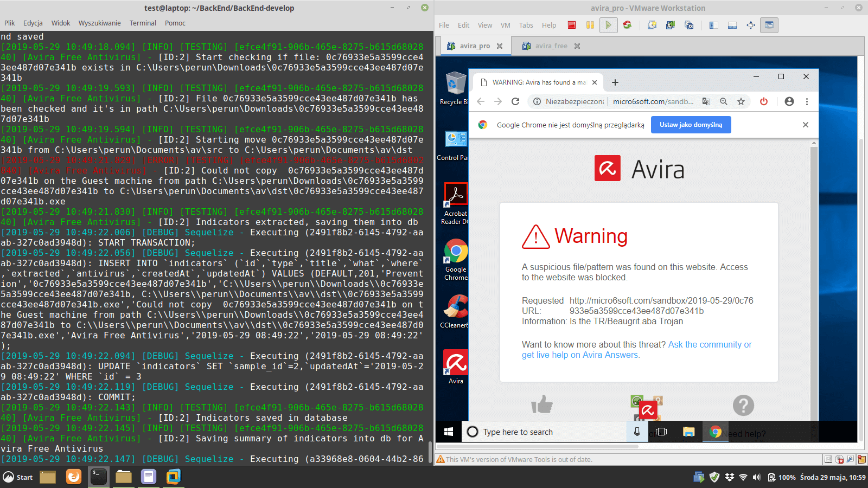Click the thumbs up icon on Avira page
Screen dimensions: 868x488
coord(541,404)
